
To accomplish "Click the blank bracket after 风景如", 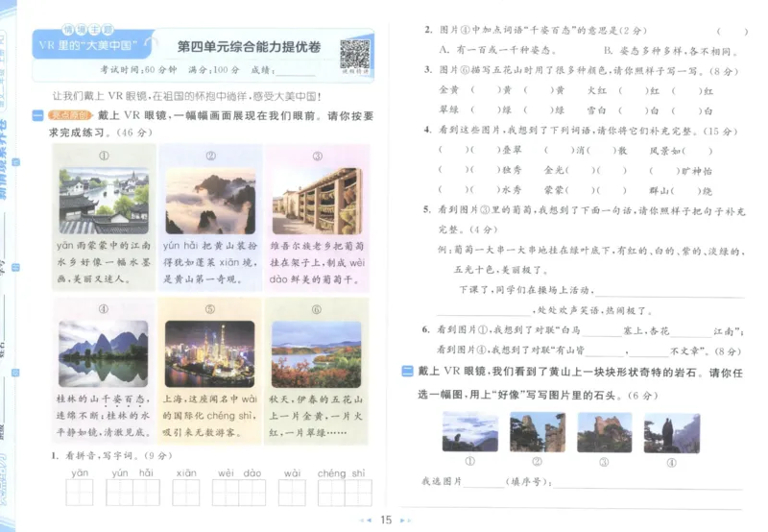I will pyautogui.click(x=698, y=151).
